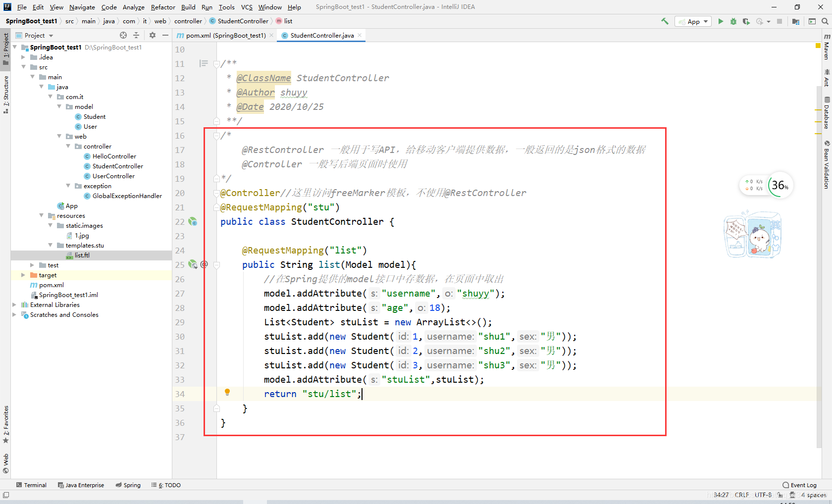Open the Spring tool window at bottom
Screen dimensions: 832x504
tap(128, 485)
